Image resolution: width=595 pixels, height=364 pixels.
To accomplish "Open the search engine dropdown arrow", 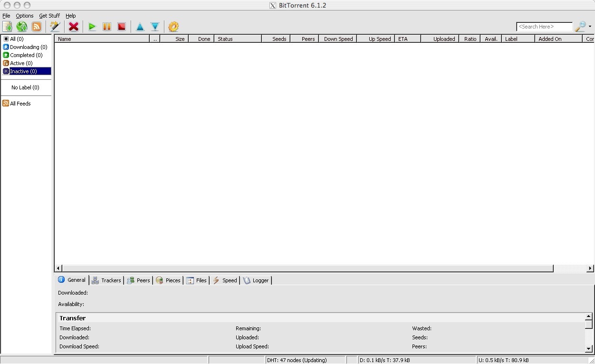I will pyautogui.click(x=590, y=27).
